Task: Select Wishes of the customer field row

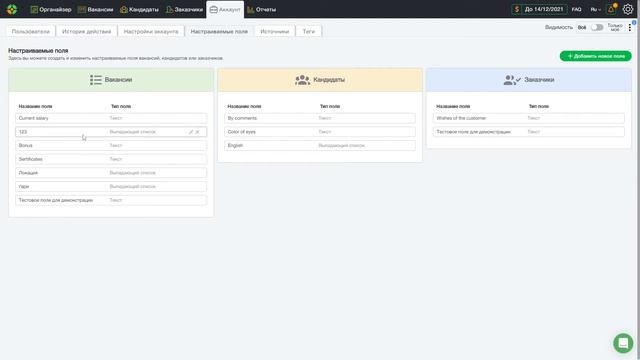Action: click(529, 118)
